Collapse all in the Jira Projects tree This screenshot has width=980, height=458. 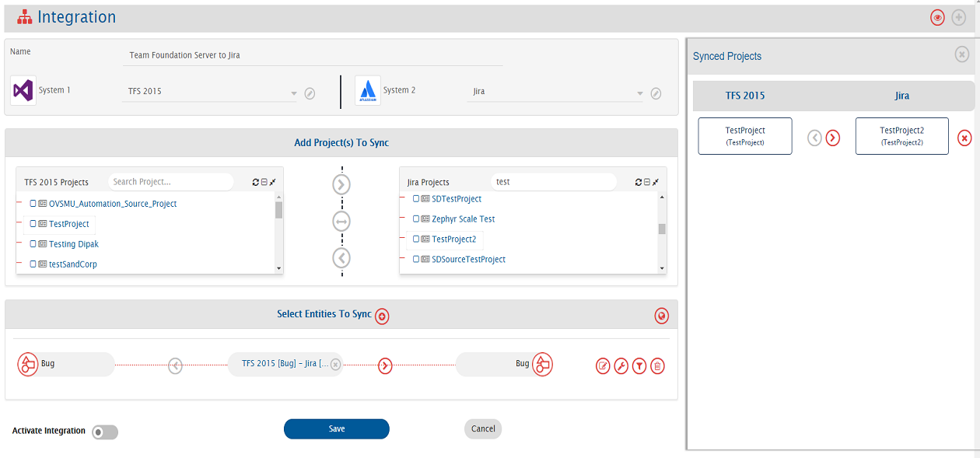(647, 182)
